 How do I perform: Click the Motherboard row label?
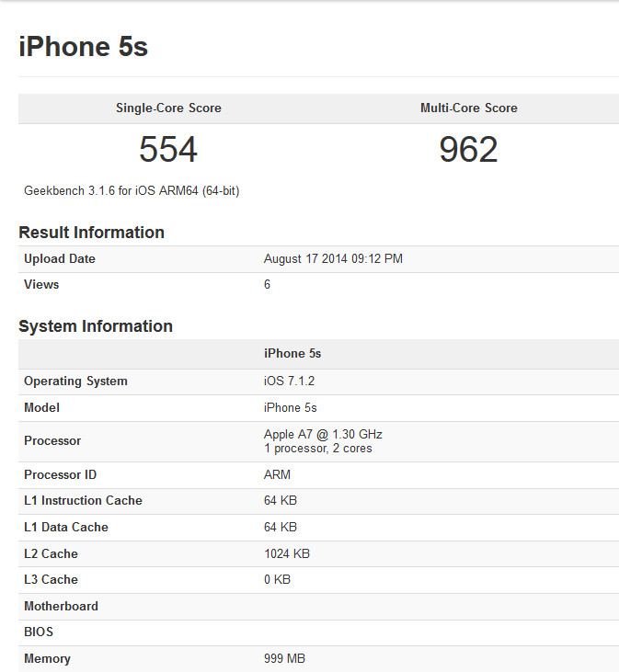[x=61, y=606]
